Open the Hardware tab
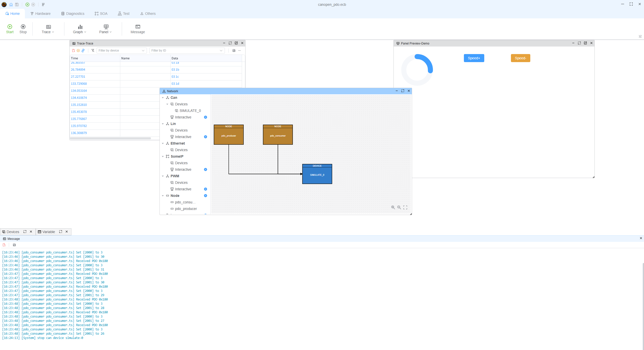 pyautogui.click(x=41, y=14)
